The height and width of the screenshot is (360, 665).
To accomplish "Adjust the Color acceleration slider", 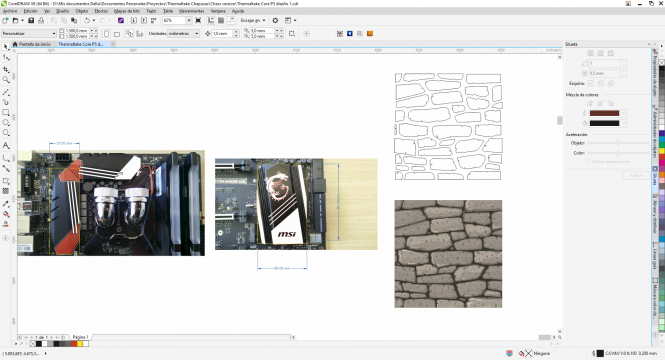I will pos(618,153).
